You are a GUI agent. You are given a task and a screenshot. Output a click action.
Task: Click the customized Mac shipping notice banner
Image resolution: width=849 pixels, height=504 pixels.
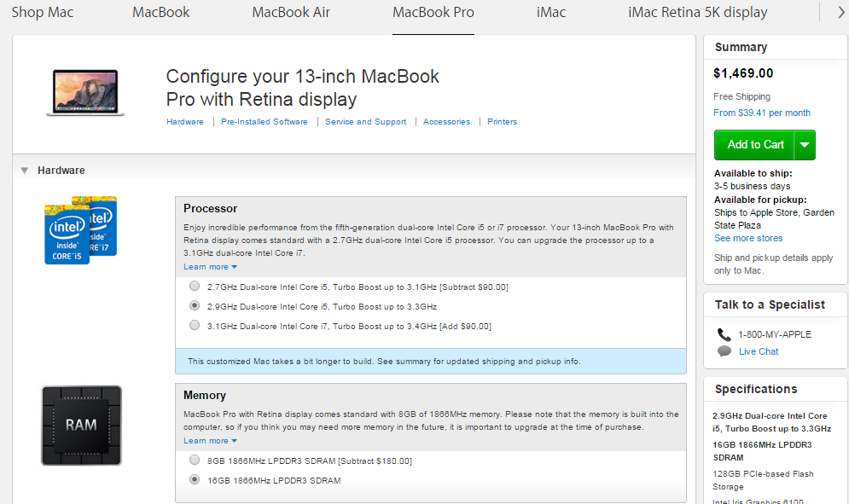pos(430,361)
